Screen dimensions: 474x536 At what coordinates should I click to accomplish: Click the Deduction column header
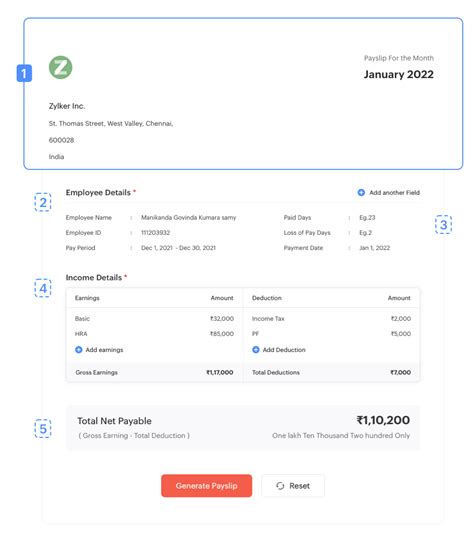coord(267,298)
